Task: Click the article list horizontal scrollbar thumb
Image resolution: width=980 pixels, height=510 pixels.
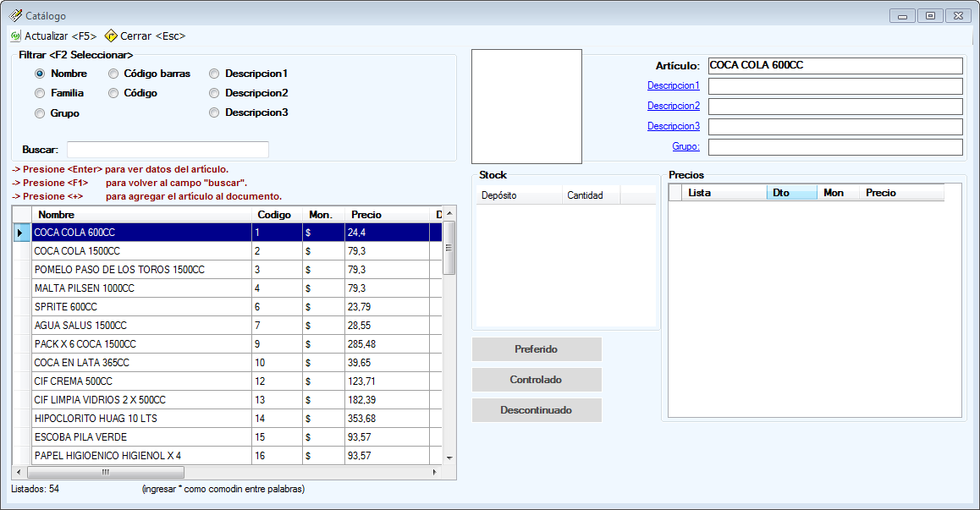Action: pyautogui.click(x=106, y=473)
